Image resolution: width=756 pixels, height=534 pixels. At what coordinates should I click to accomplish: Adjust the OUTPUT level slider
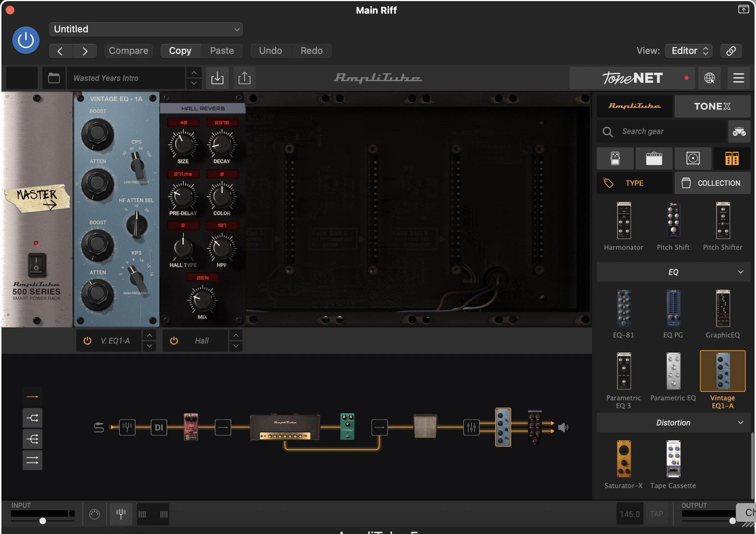732,521
